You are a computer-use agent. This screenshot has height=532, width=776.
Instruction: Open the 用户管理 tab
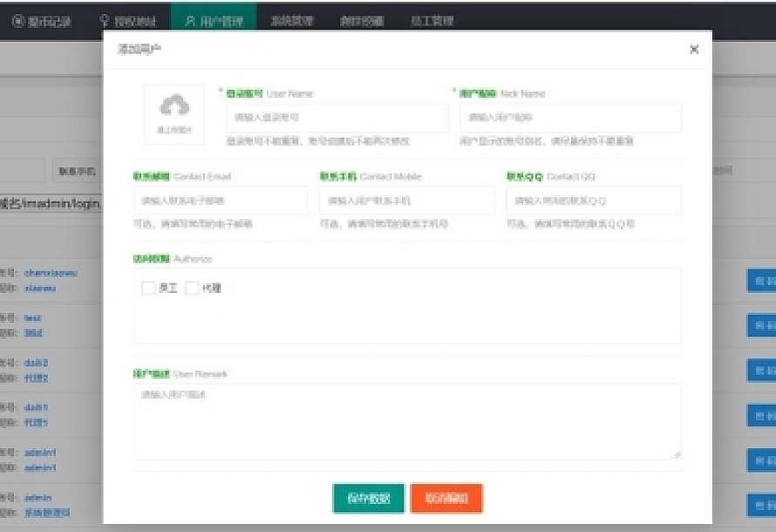tap(214, 21)
